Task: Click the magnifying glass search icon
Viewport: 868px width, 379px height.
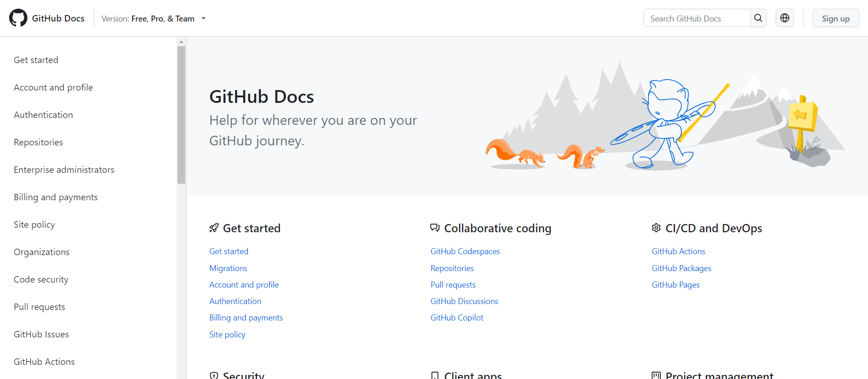Action: (758, 18)
